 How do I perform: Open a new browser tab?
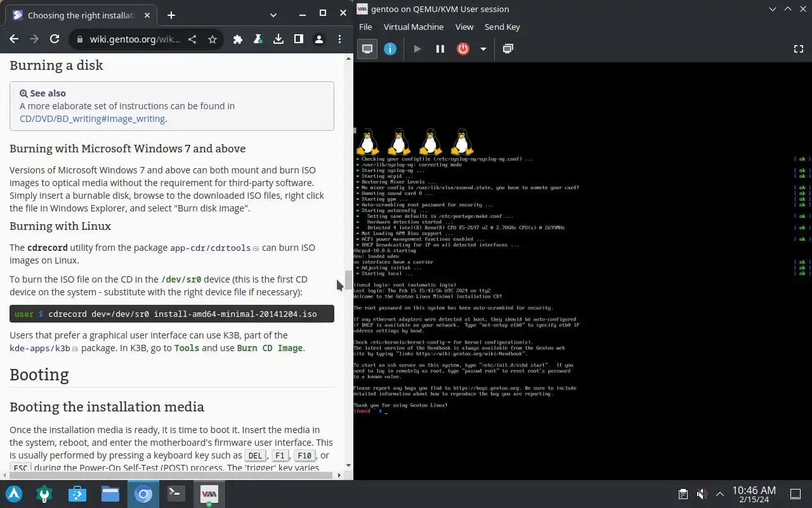point(171,15)
